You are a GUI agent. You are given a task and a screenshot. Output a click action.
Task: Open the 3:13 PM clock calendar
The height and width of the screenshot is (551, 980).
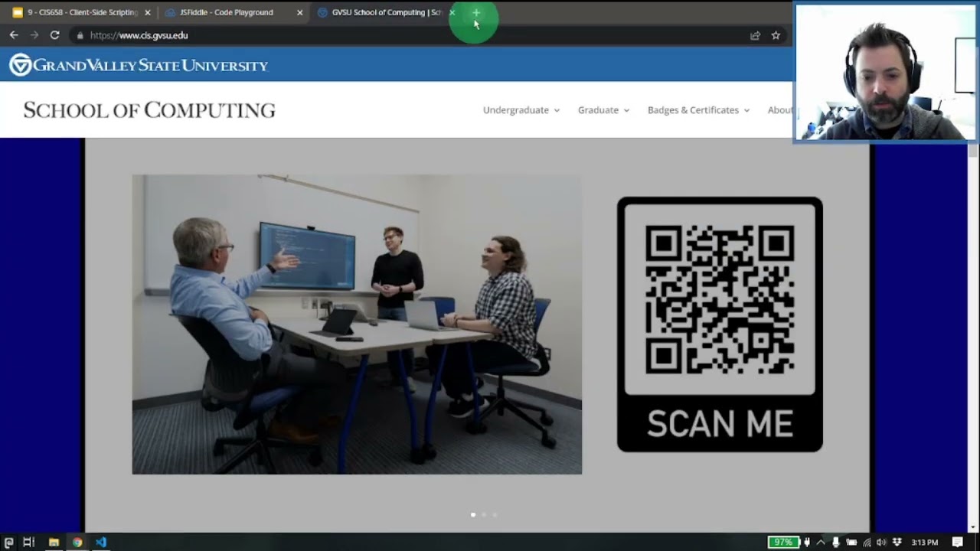tap(924, 542)
